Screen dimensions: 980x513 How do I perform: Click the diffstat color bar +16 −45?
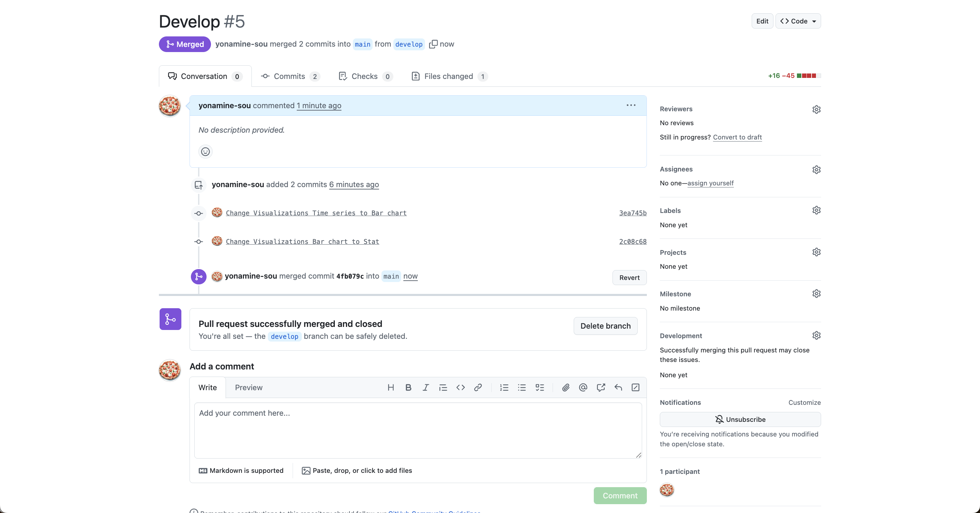click(x=809, y=76)
